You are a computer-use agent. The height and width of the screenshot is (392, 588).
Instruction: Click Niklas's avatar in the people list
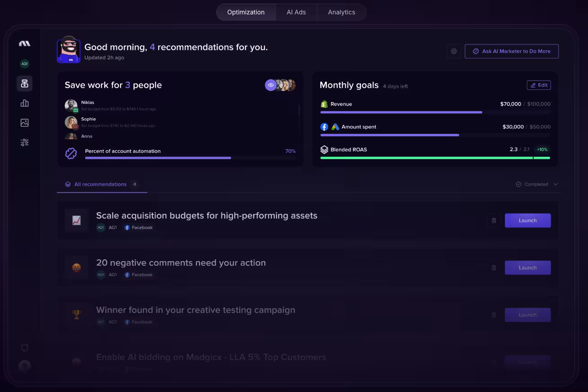[x=71, y=106]
